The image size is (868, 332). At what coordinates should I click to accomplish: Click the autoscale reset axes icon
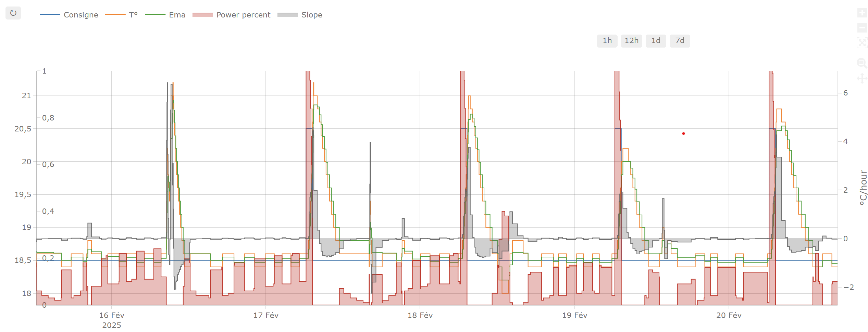(862, 43)
